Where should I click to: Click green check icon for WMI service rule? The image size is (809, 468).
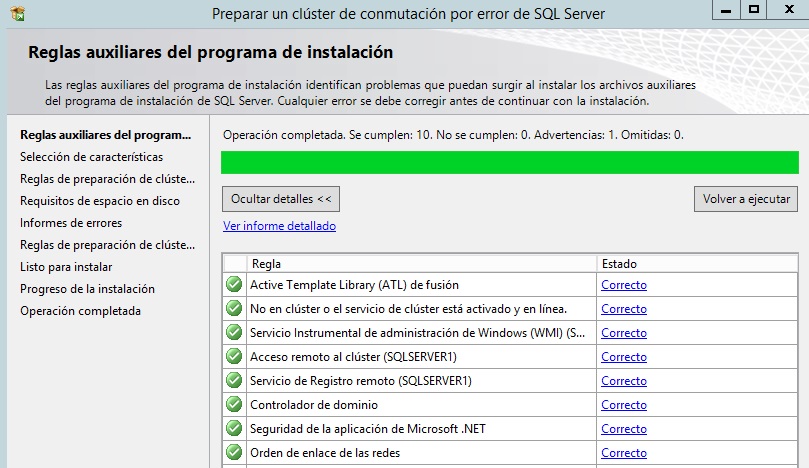point(234,332)
